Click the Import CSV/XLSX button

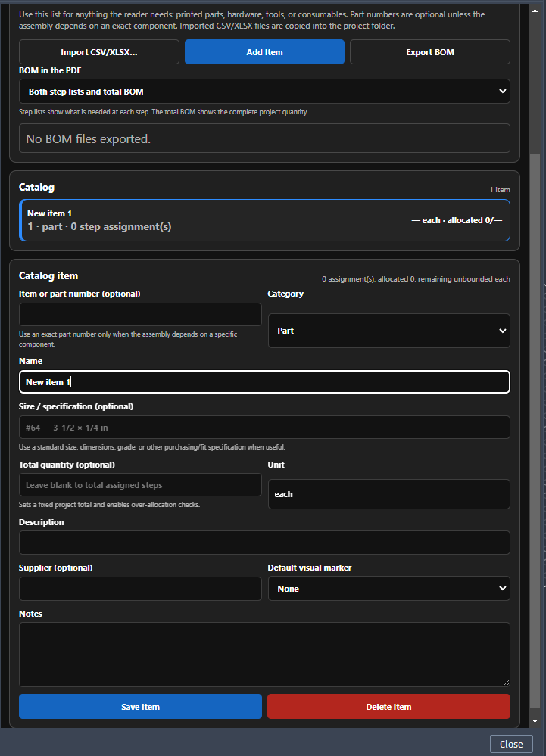pos(99,52)
